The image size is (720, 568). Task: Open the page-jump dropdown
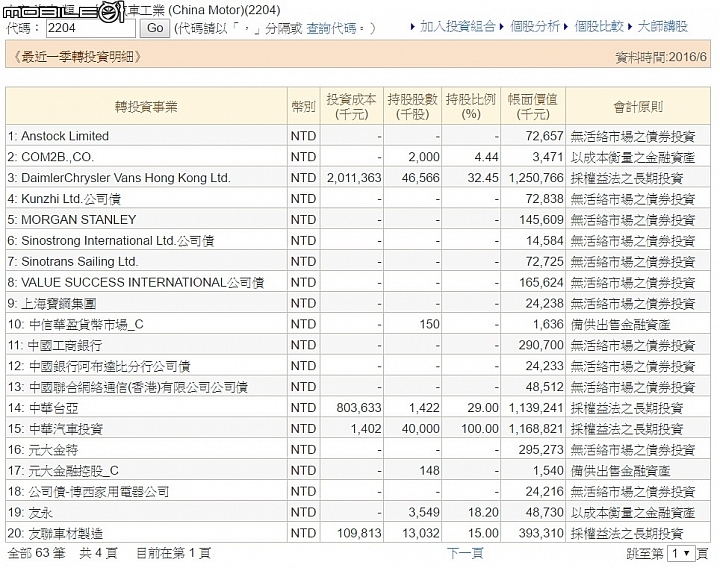tap(681, 553)
